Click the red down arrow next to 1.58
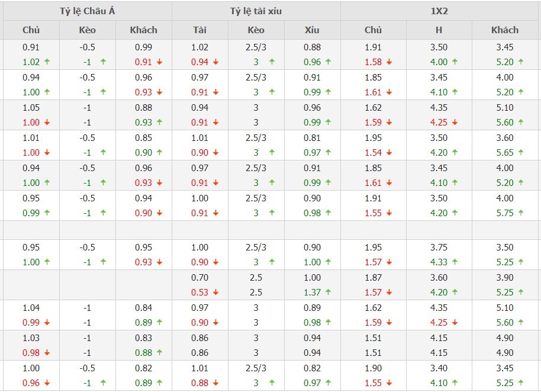This screenshot has width=541, height=392. click(389, 62)
